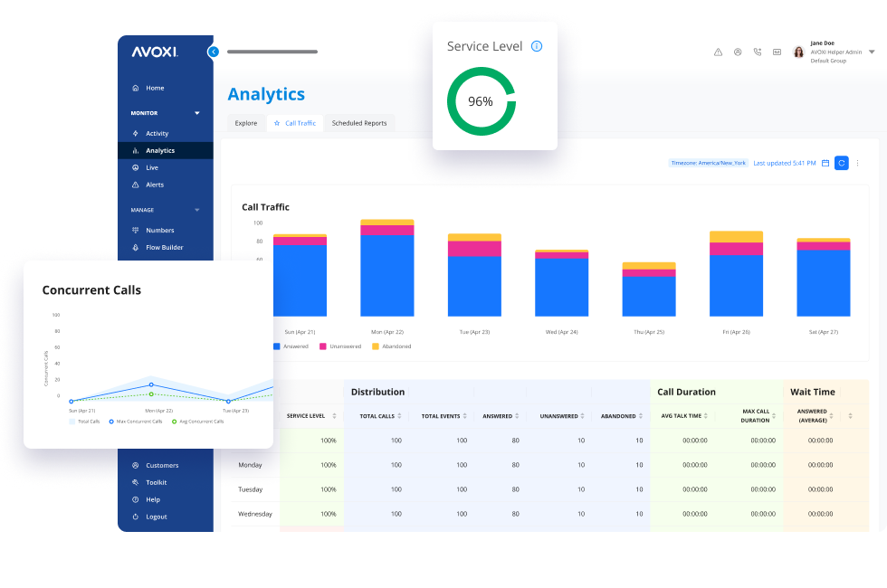887x588 pixels.
Task: Click the support agent icon in top bar
Action: pos(738,52)
